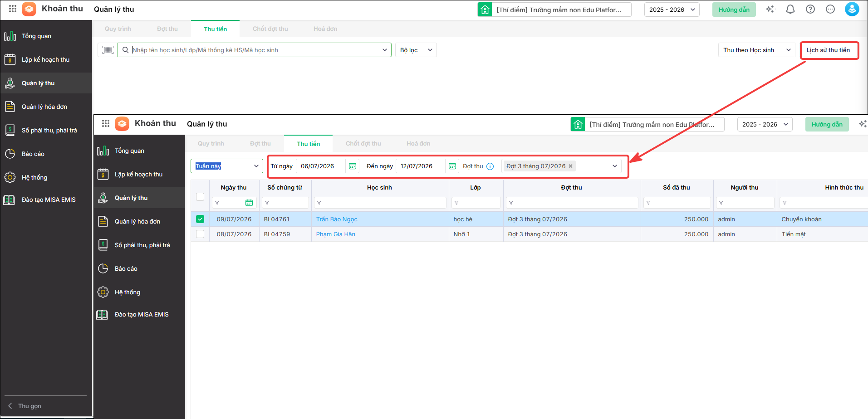This screenshot has height=419, width=868.
Task: Click the Lịch sử thu tiền button
Action: pyautogui.click(x=828, y=50)
